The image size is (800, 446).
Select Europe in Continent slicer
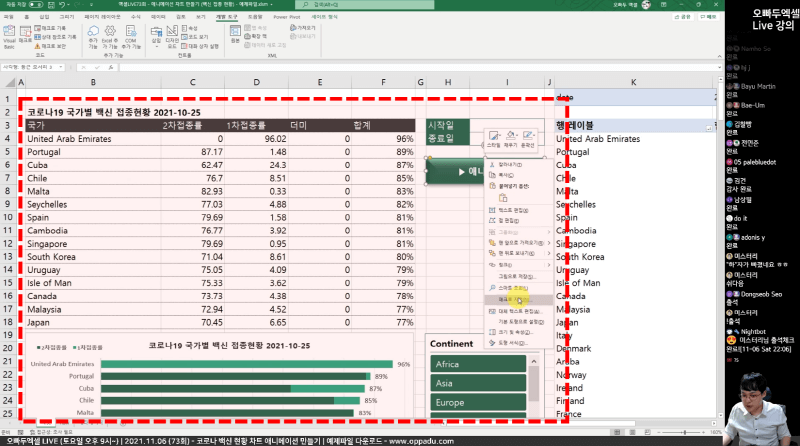coord(478,402)
